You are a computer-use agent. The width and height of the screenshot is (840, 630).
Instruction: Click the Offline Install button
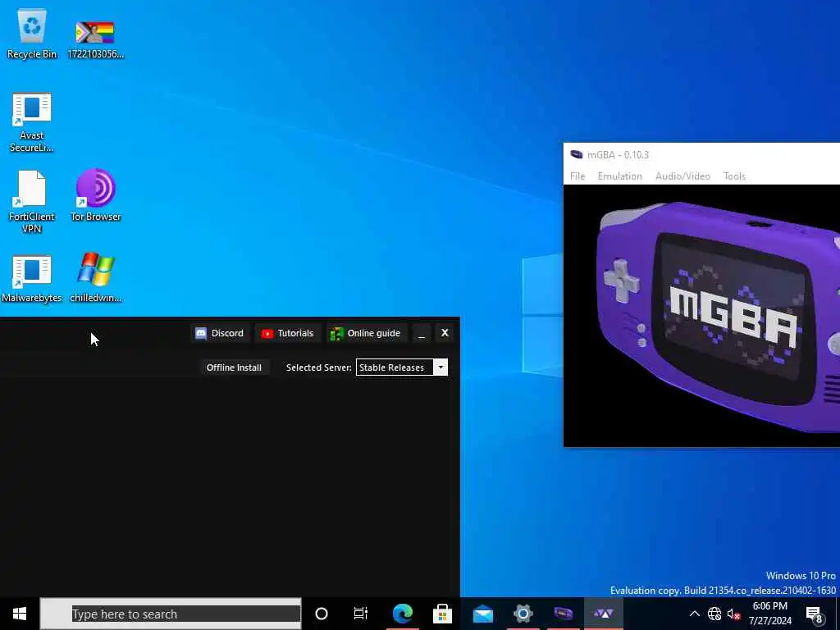(x=234, y=367)
